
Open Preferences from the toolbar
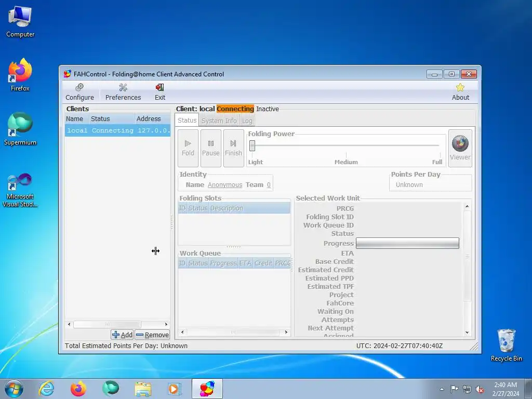point(123,92)
